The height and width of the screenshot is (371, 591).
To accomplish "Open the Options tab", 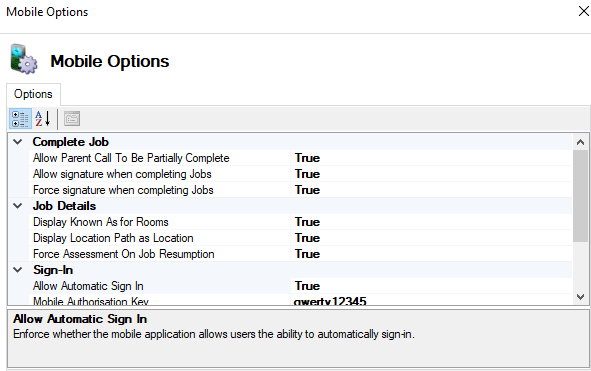I will 33,94.
